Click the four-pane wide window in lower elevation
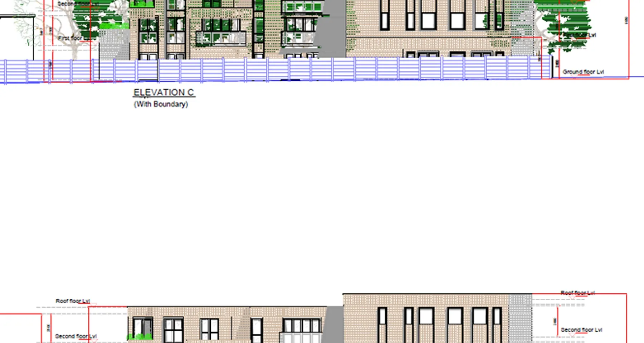The image size is (644, 343). [x=301, y=325]
